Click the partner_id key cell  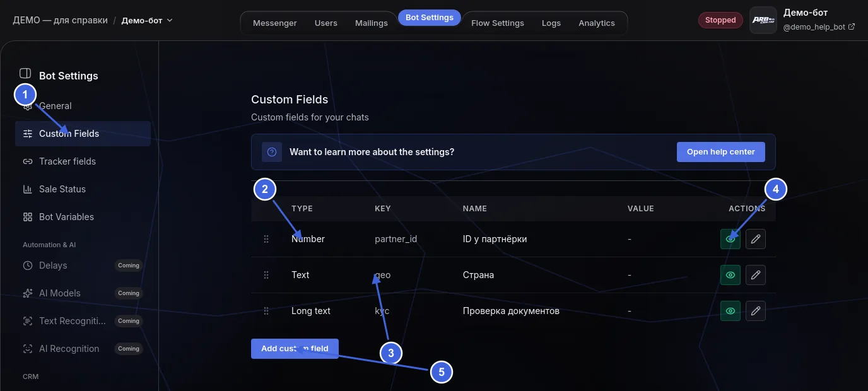pyautogui.click(x=396, y=239)
